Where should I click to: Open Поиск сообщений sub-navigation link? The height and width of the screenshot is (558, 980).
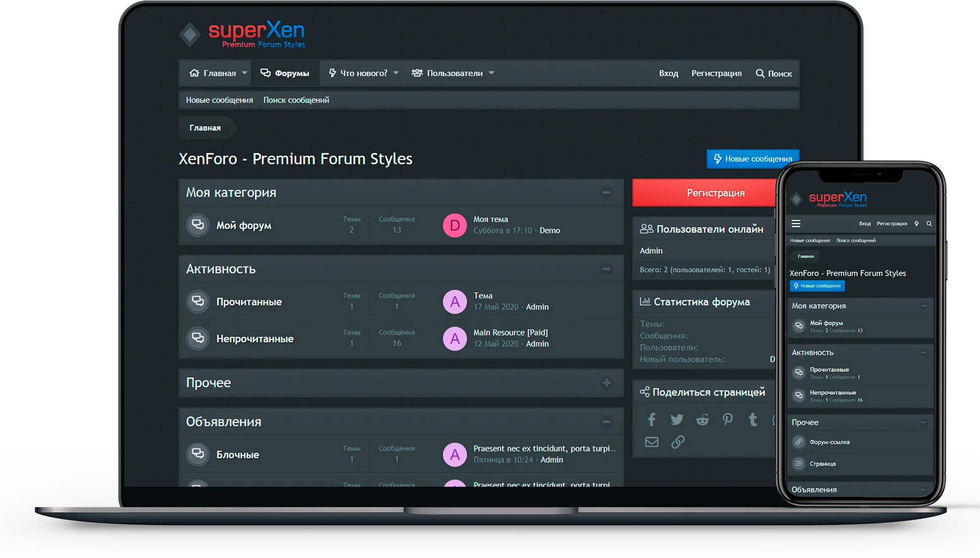[296, 100]
